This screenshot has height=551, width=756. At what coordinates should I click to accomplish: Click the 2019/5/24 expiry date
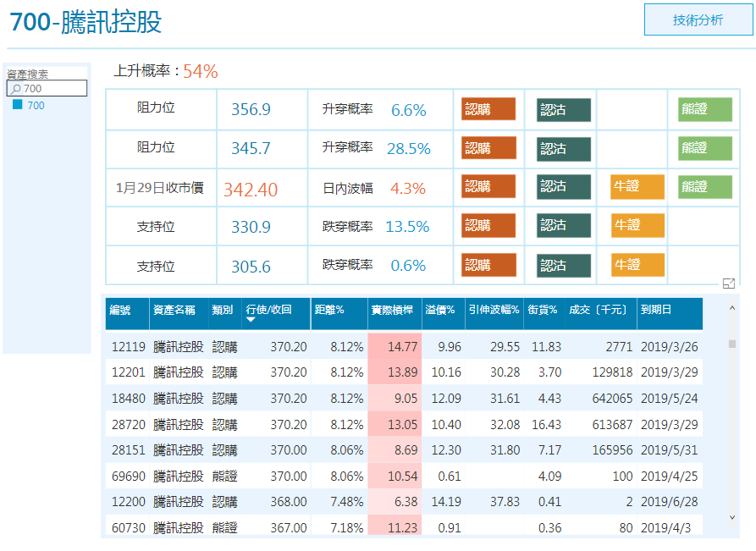point(669,399)
